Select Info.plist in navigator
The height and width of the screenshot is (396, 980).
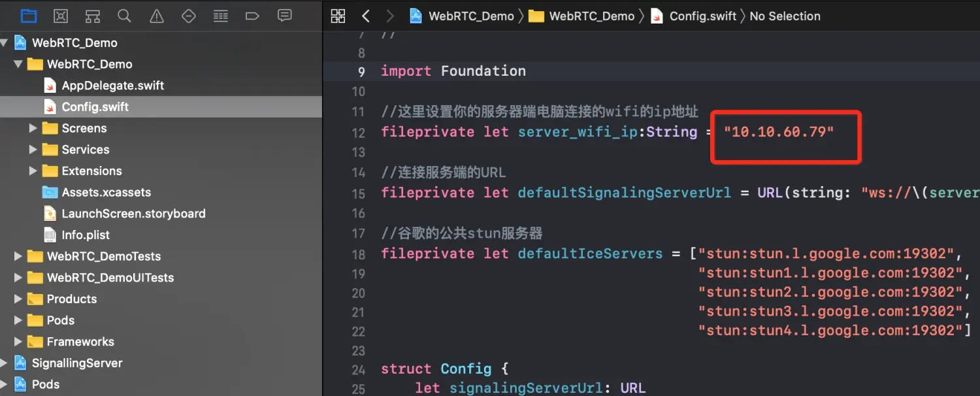point(85,235)
